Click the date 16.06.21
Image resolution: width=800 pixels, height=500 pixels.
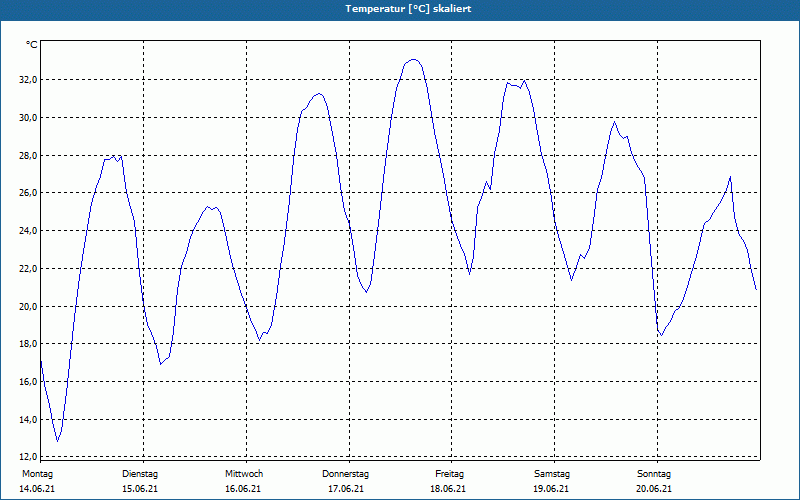click(243, 489)
